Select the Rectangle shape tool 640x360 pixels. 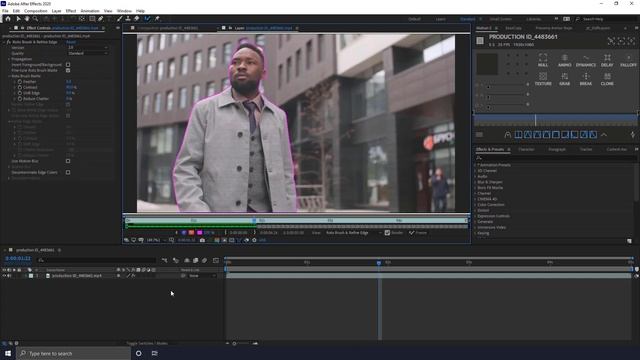click(x=92, y=19)
